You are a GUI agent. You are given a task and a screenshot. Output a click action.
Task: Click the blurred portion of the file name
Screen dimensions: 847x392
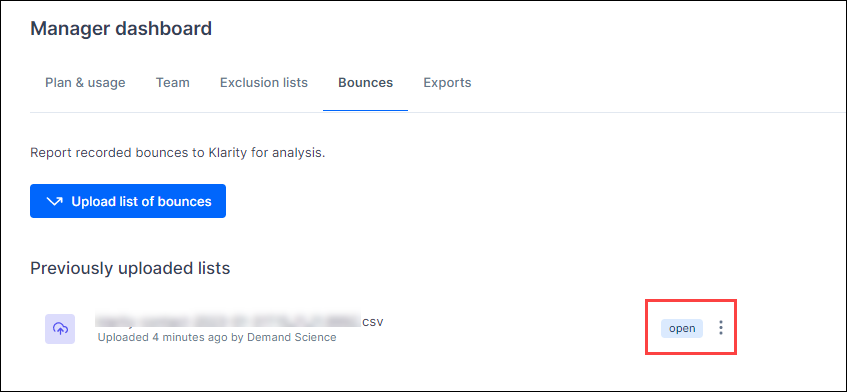tap(228, 320)
